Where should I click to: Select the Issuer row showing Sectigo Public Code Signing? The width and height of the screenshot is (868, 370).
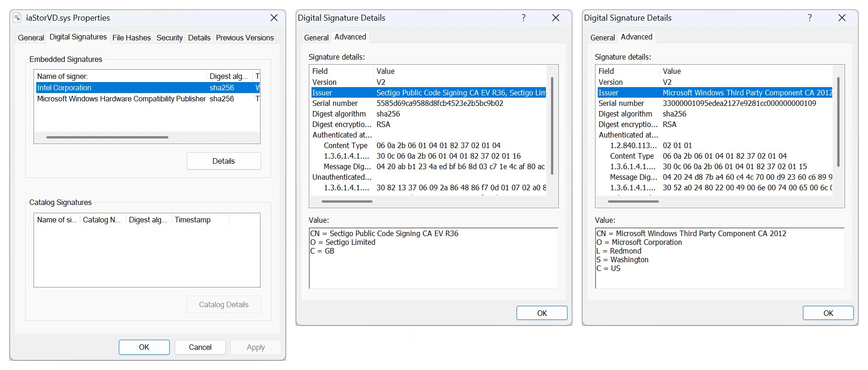pyautogui.click(x=428, y=93)
